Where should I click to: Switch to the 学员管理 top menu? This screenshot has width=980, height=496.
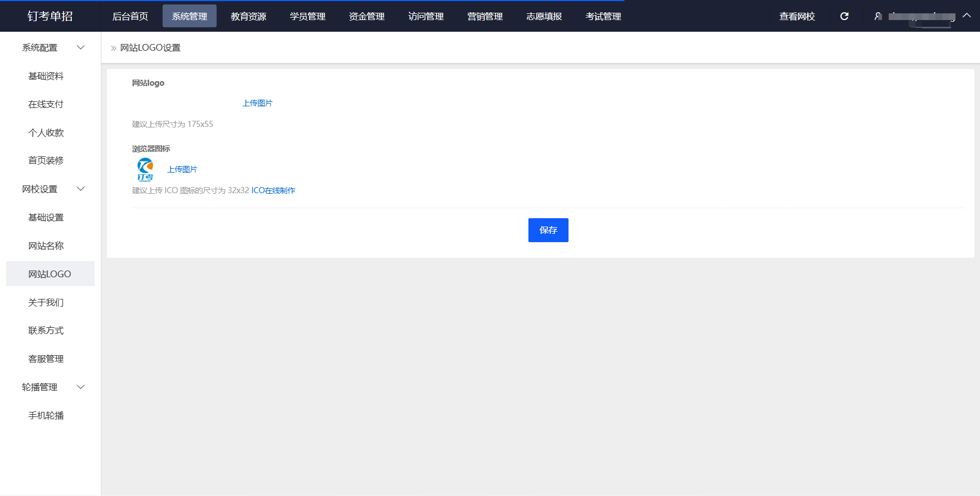click(307, 16)
